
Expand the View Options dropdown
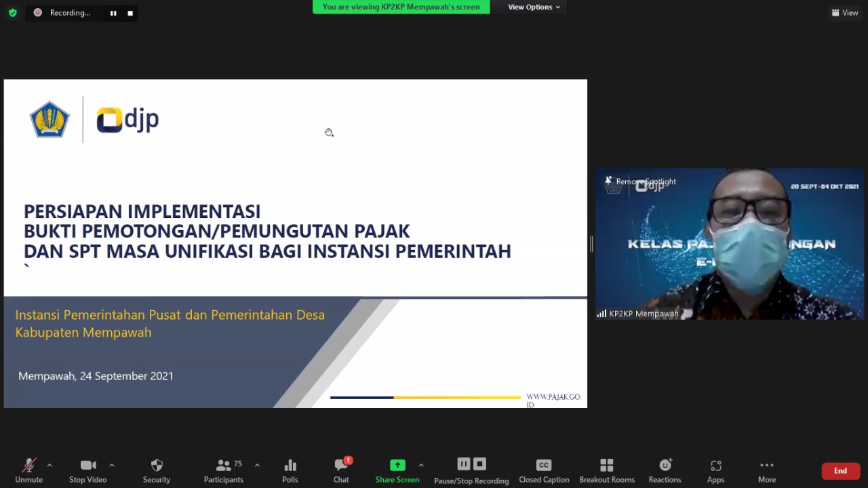[534, 7]
